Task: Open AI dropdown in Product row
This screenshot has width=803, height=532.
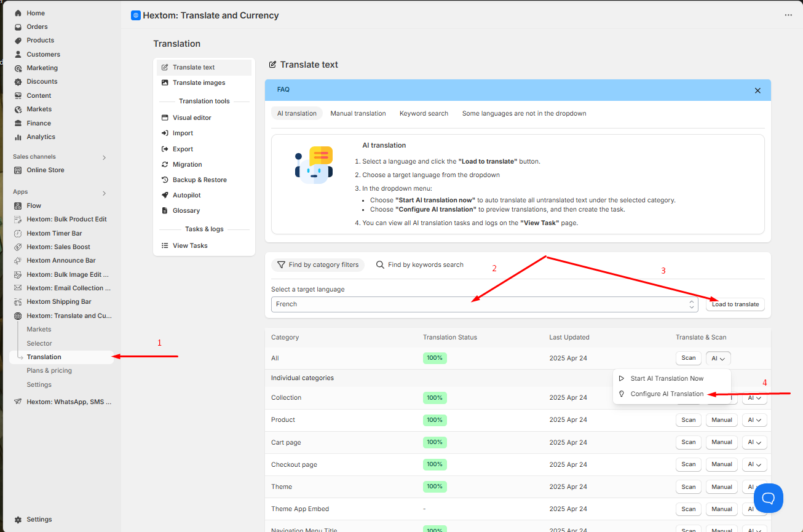Action: pos(754,420)
